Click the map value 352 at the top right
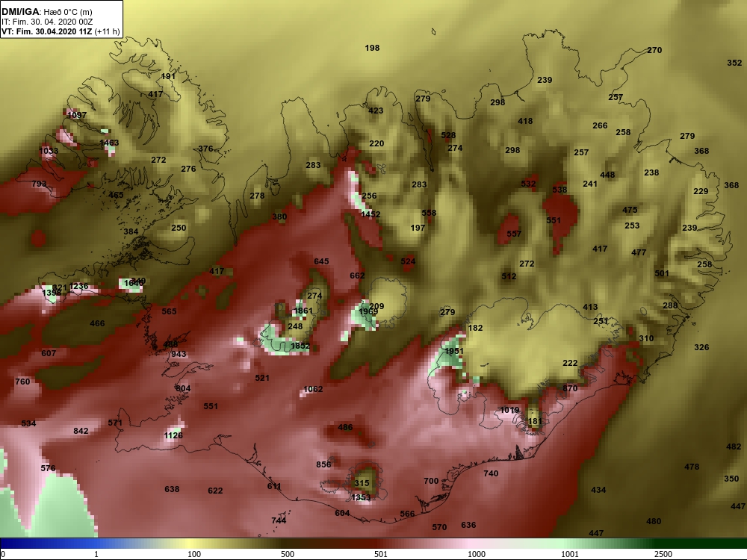Image resolution: width=747 pixels, height=560 pixels. click(734, 63)
